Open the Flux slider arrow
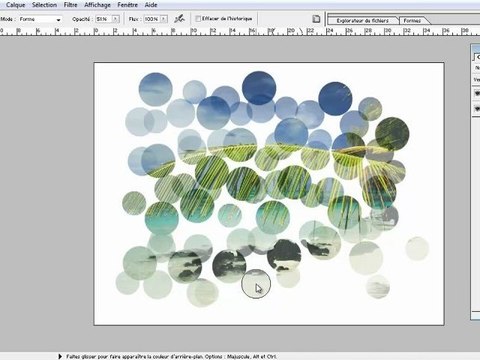Screen dimensions: 480x360 [x=164, y=19]
